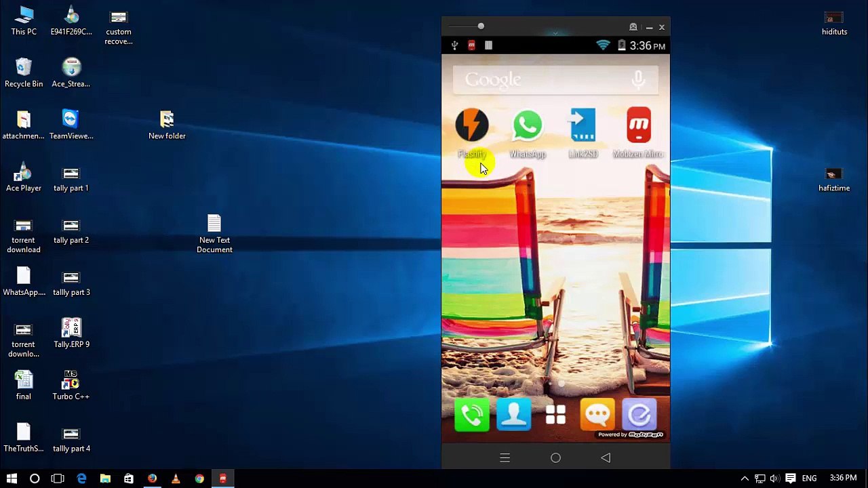The image size is (868, 488).
Task: Tap the green Phone dialer icon
Action: click(x=472, y=415)
